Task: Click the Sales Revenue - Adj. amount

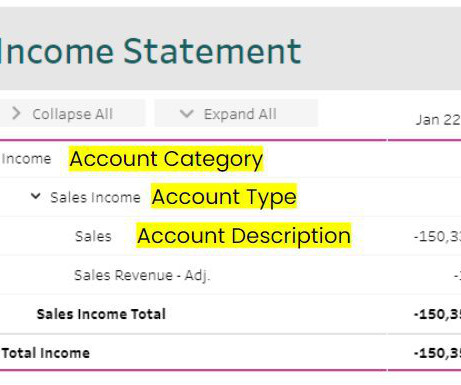Action: point(457,275)
